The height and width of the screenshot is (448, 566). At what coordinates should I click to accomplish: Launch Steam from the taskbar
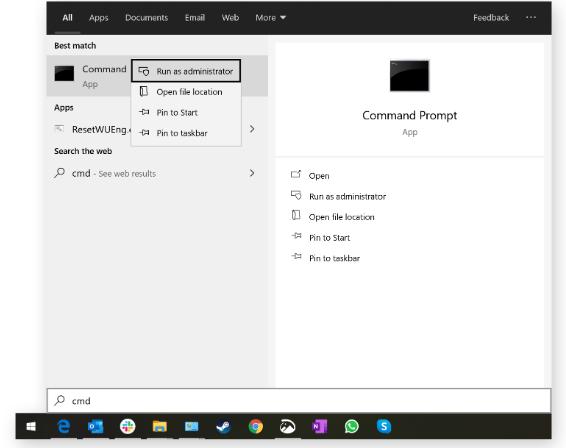(223, 426)
